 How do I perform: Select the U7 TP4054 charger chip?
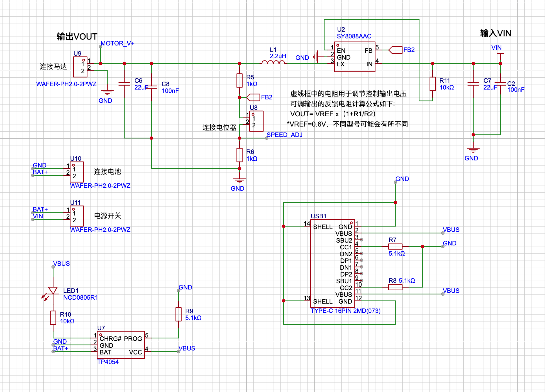click(x=121, y=345)
